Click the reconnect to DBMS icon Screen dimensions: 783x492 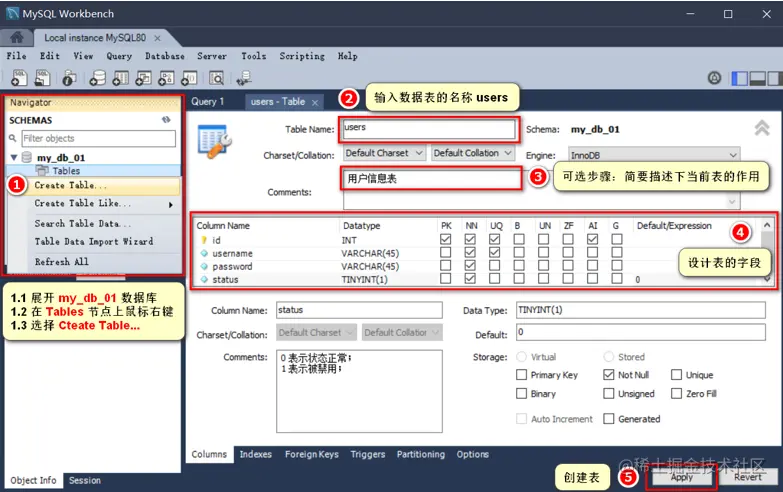(x=244, y=78)
